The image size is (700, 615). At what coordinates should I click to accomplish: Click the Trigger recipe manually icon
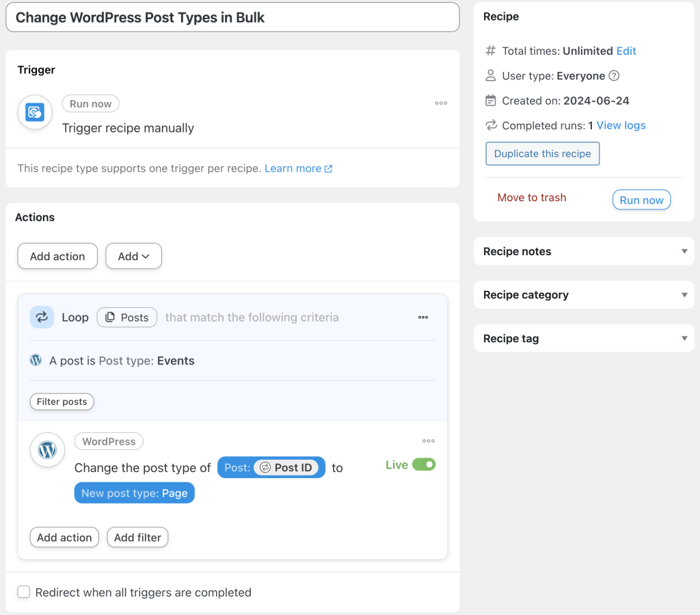[34, 112]
